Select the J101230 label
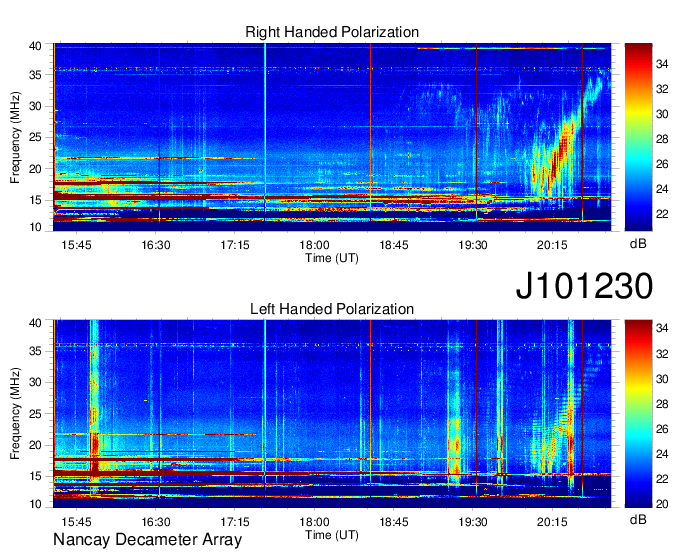680x552 pixels. point(584,285)
